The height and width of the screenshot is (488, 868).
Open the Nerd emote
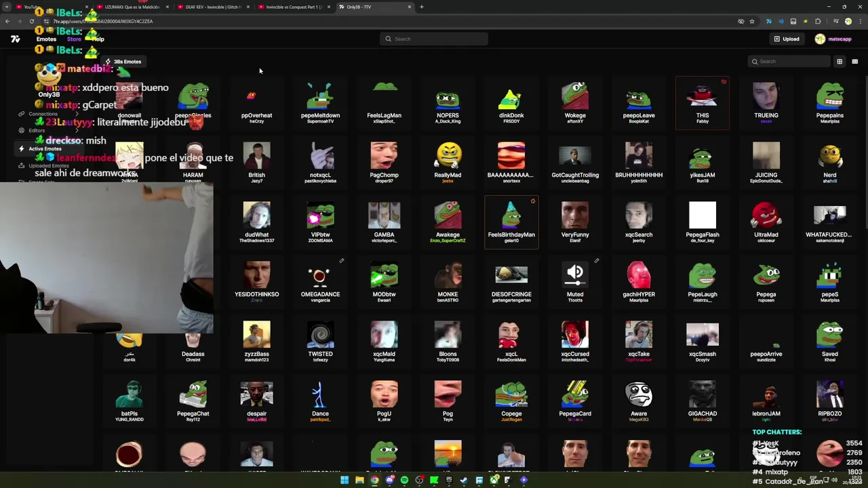tap(830, 163)
